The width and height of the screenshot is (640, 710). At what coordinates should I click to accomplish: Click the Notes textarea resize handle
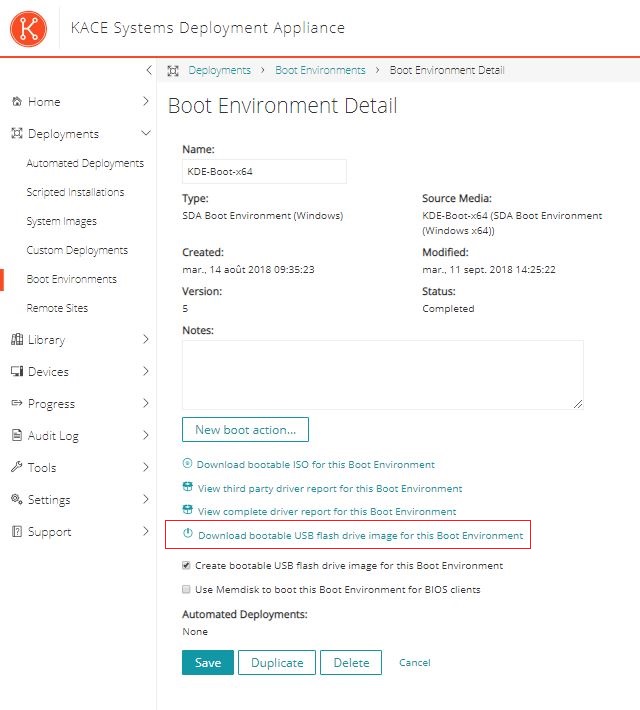pyautogui.click(x=578, y=404)
